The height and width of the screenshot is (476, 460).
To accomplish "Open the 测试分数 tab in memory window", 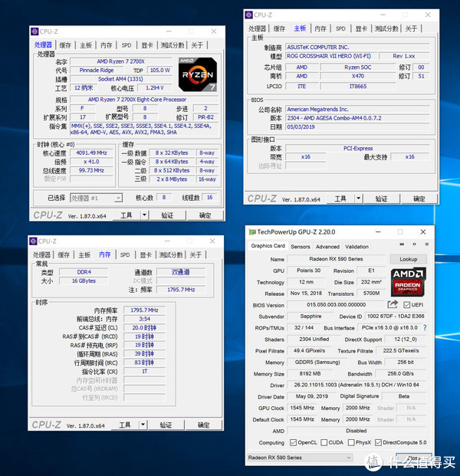I will [171, 254].
